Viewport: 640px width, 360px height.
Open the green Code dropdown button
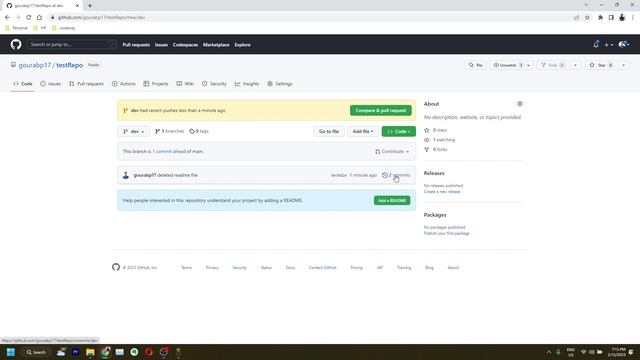(399, 131)
